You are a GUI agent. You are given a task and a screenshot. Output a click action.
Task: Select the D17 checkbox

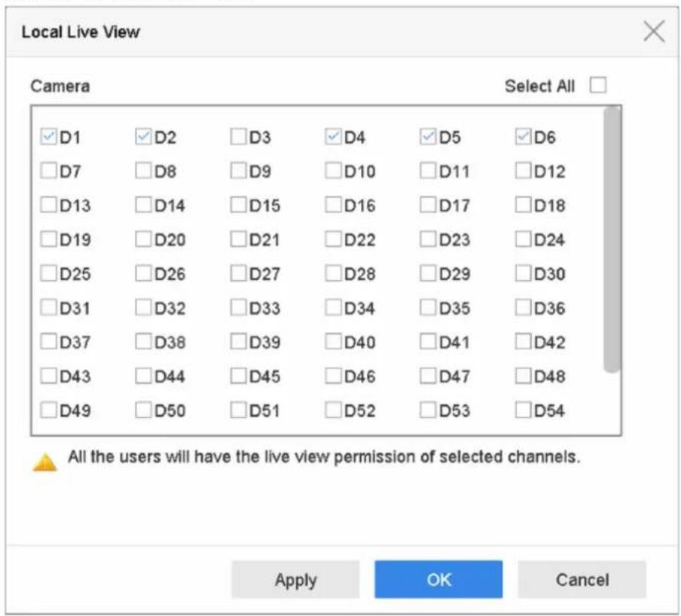428,205
